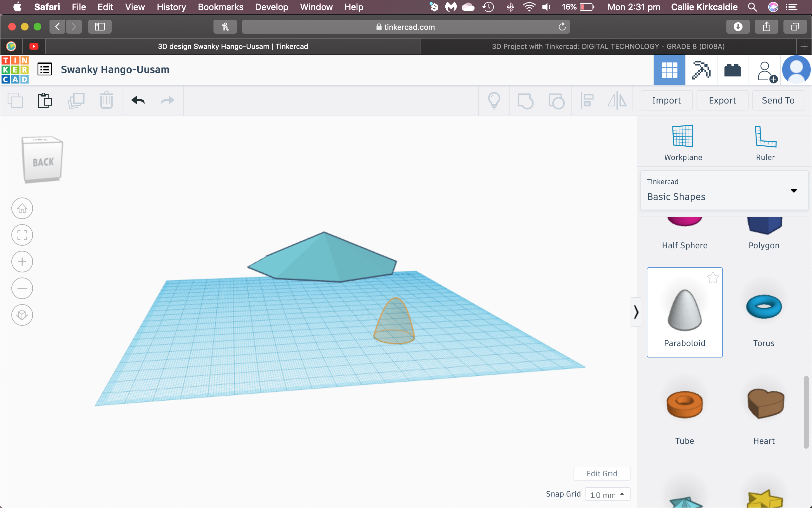The height and width of the screenshot is (508, 812).
Task: Favorite the Paraboloid with star
Action: point(712,278)
